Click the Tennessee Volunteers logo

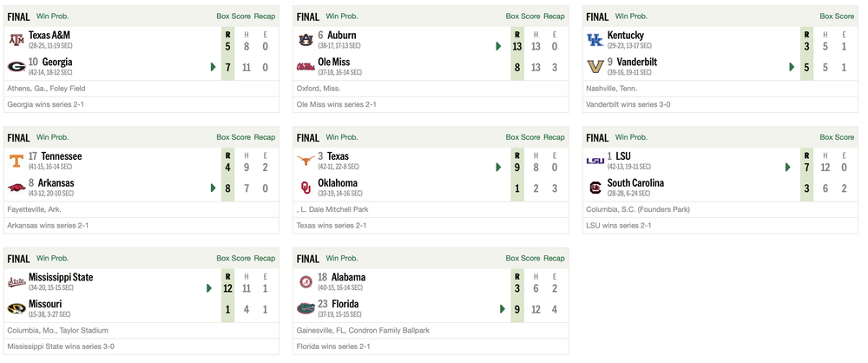[x=16, y=161]
